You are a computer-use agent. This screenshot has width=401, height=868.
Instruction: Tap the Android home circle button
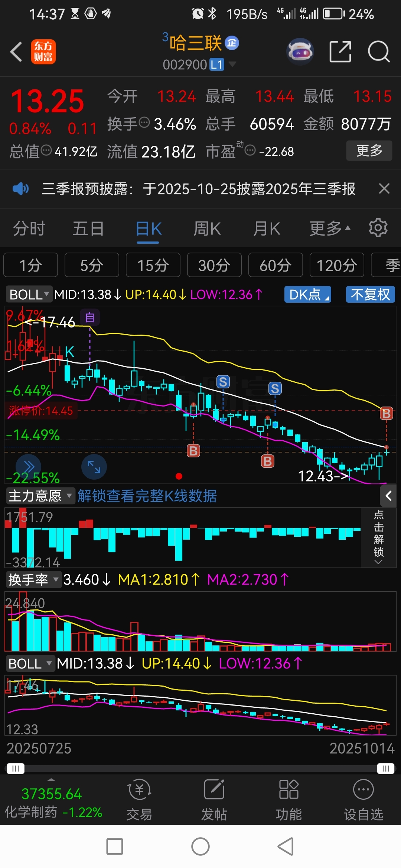(x=200, y=846)
